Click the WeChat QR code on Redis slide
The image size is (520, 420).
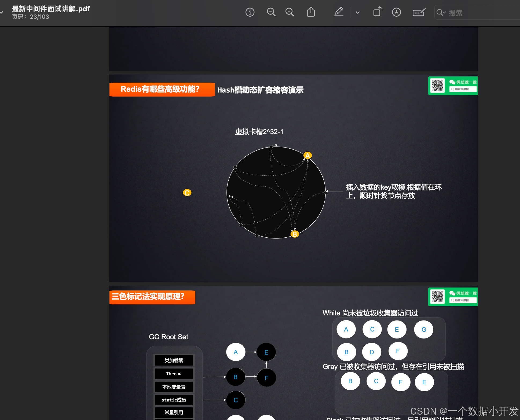point(438,86)
